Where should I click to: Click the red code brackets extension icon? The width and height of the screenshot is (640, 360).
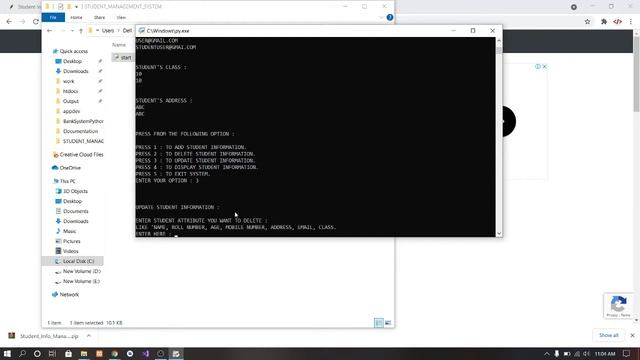tap(617, 22)
